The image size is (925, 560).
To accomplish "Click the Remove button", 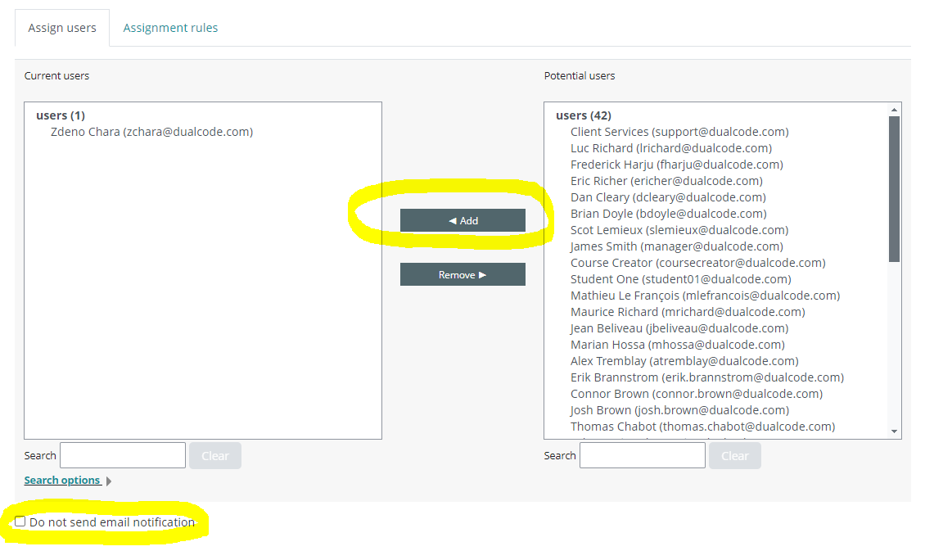I will 463,274.
